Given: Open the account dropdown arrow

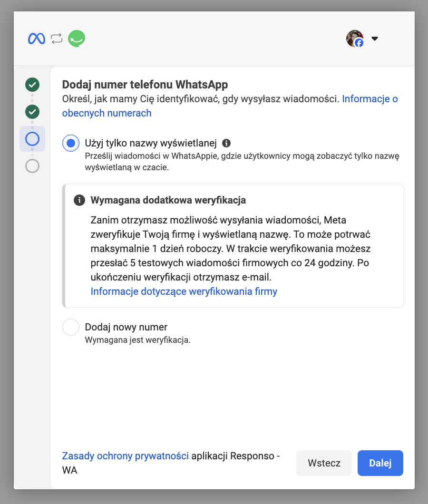Looking at the screenshot, I should click(375, 39).
